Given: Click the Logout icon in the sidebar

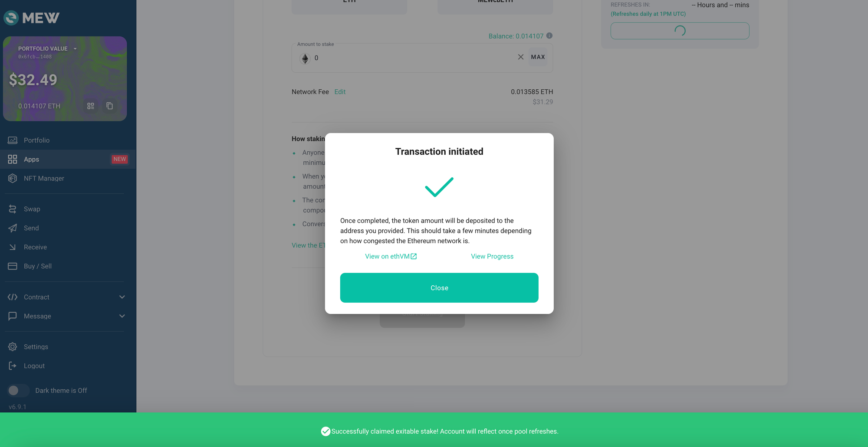Looking at the screenshot, I should click(x=13, y=366).
